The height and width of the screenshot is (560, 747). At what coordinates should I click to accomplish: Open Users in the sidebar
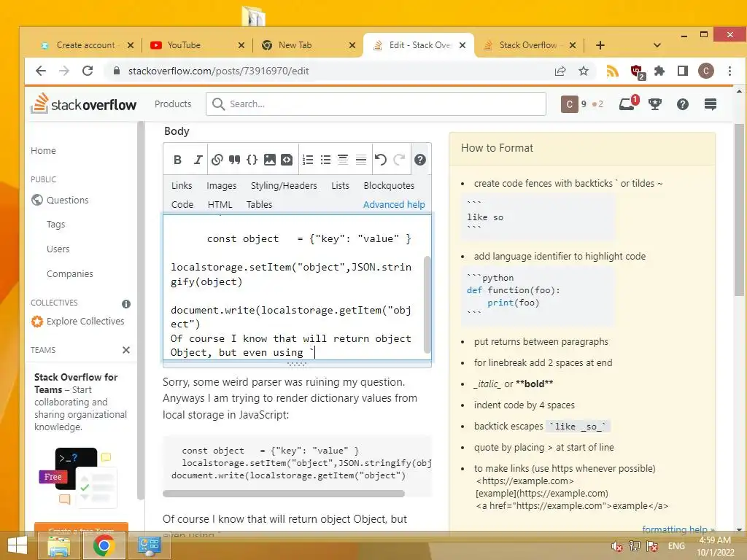tap(58, 249)
